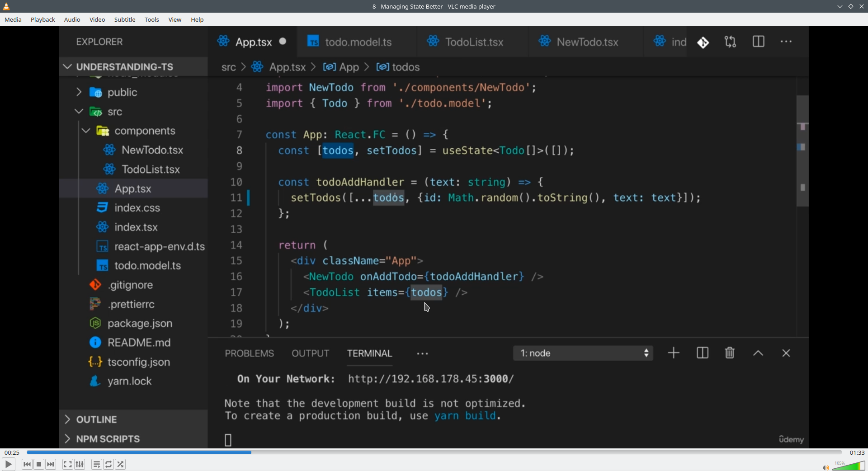Open the Tools menu
Viewport: 868px width, 471px height.
coord(152,19)
